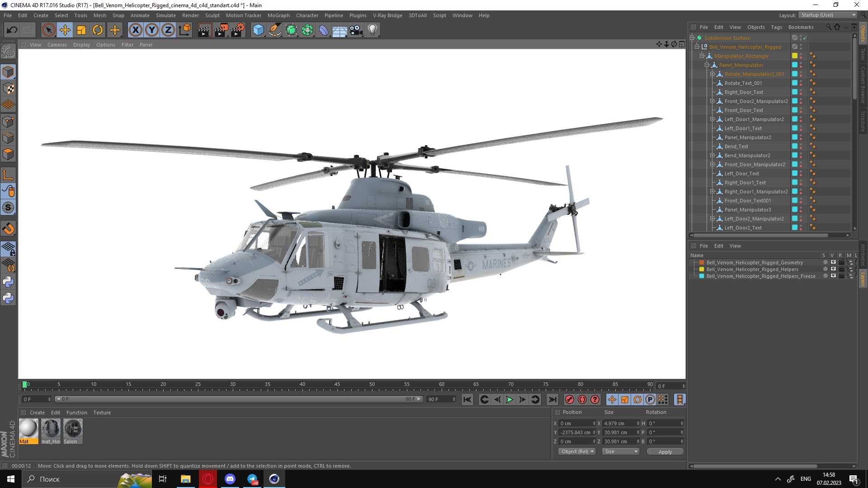
Task: Click yellow layer swatch of Manipulator_Rectangle
Action: [x=794, y=56]
